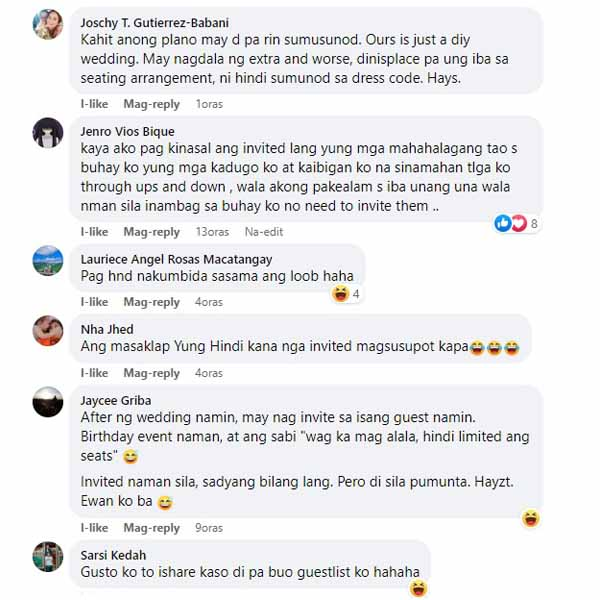Open haha reaction on Jaycee Griba's comment
Image resolution: width=600 pixels, height=600 pixels.
[x=531, y=518]
